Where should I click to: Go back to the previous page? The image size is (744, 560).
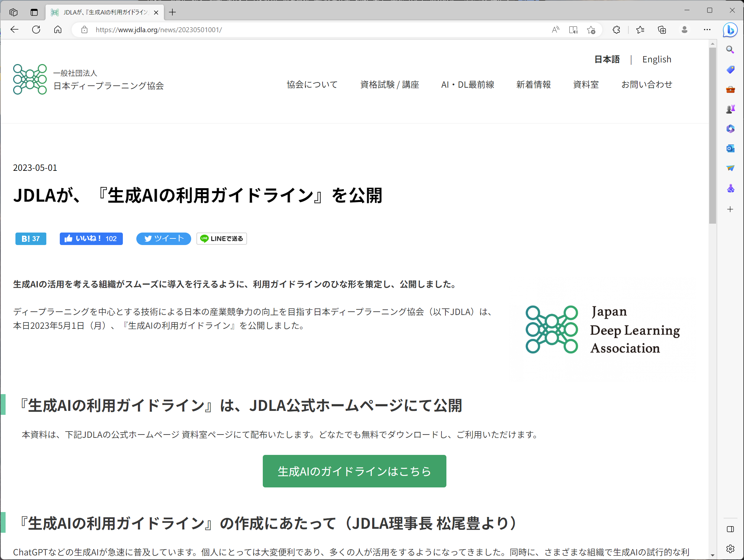pyautogui.click(x=14, y=30)
